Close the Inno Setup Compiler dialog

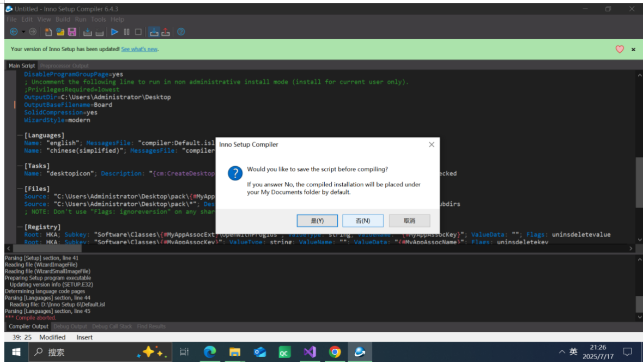pos(432,144)
